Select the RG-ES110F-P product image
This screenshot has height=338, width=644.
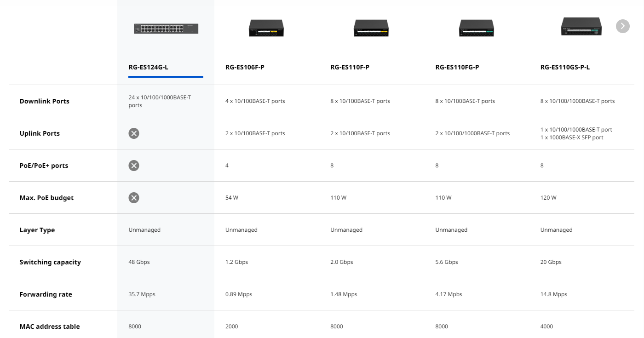pyautogui.click(x=371, y=28)
